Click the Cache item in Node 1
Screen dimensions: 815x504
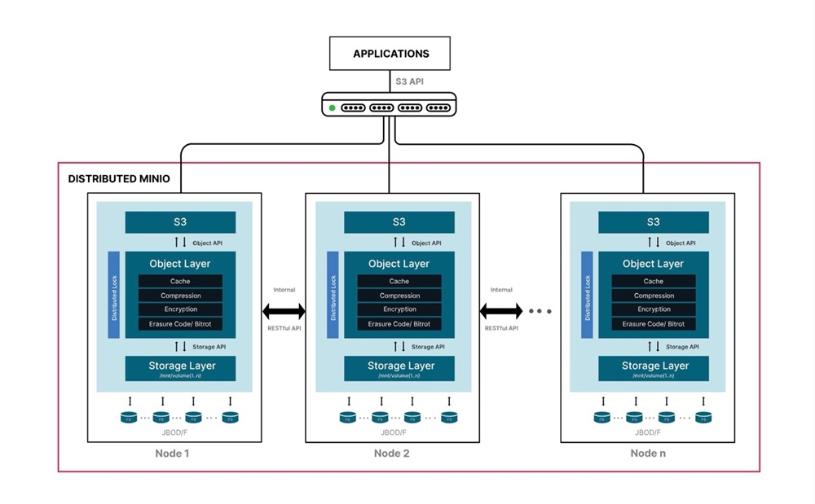(x=180, y=282)
